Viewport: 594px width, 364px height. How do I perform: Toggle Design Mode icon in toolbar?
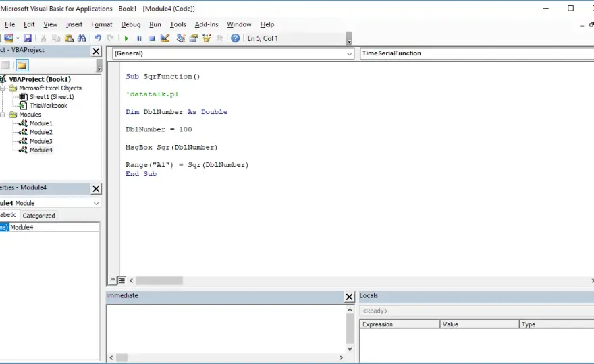coord(165,38)
